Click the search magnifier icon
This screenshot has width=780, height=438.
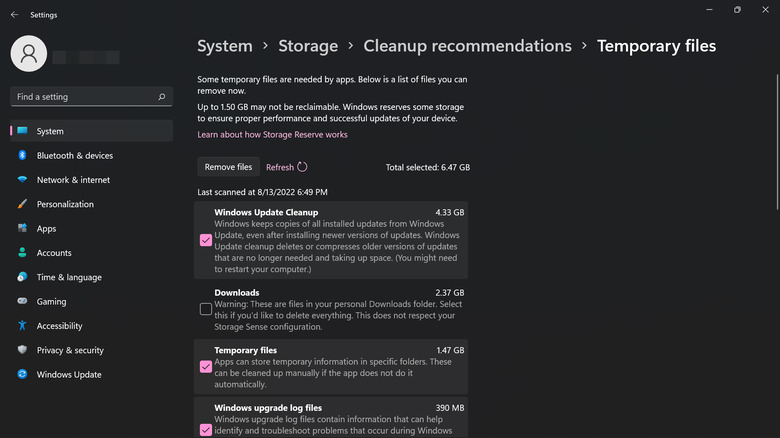pyautogui.click(x=162, y=97)
